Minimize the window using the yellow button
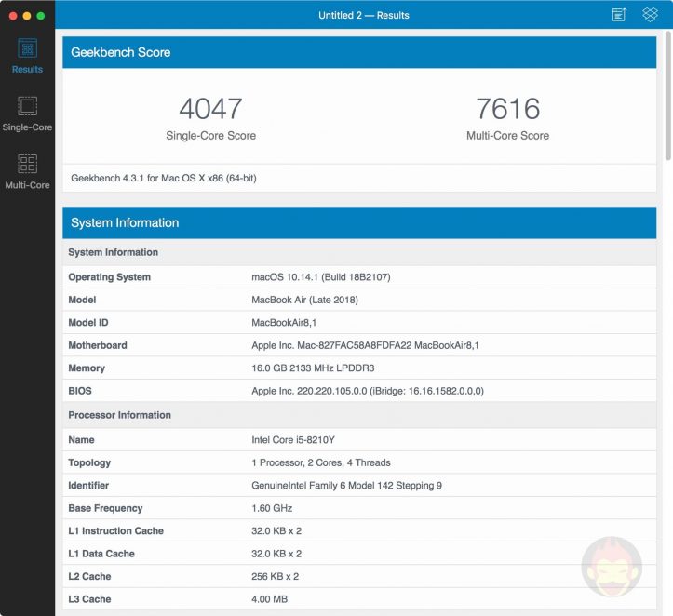Screen dimensions: 673x616 click(26, 16)
